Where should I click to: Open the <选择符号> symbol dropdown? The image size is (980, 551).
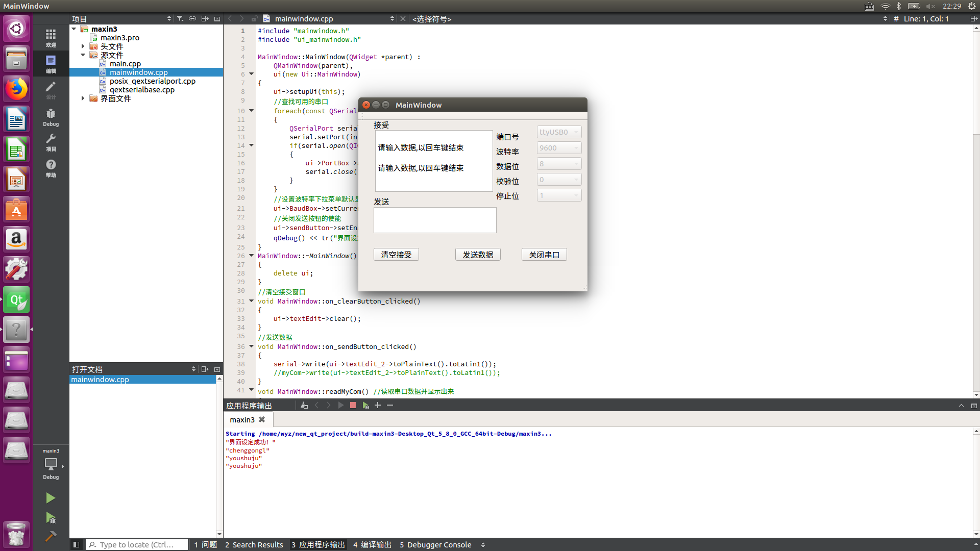tap(649, 19)
